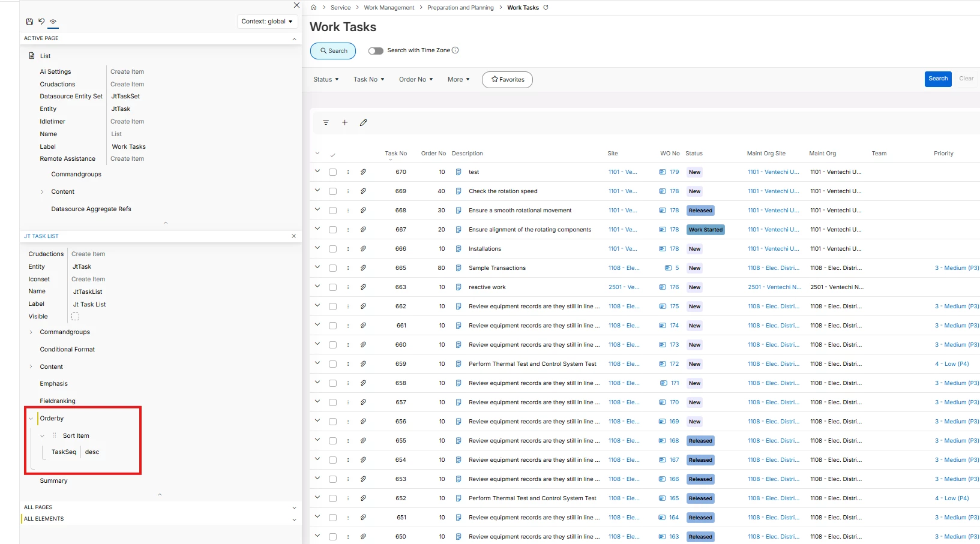The image size is (980, 544).
Task: Click Service in the breadcrumb
Action: pos(340,8)
